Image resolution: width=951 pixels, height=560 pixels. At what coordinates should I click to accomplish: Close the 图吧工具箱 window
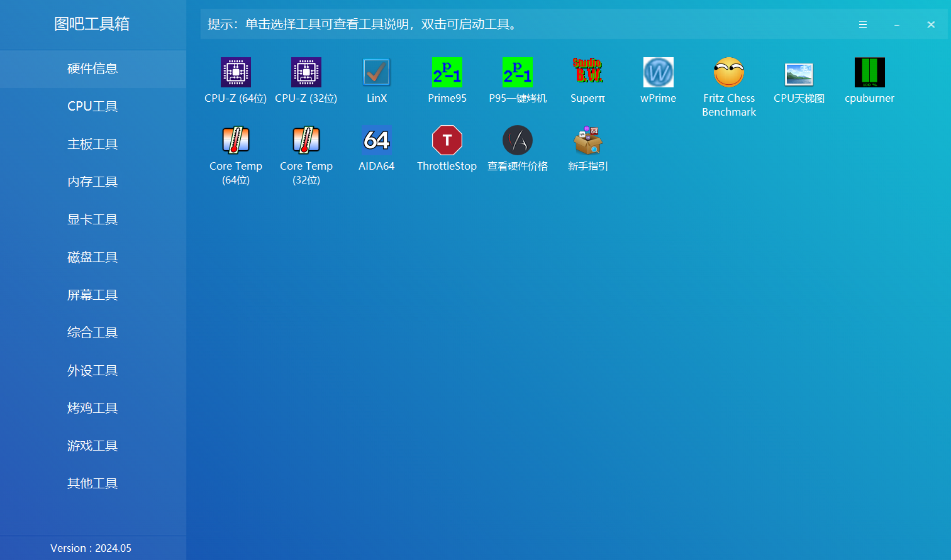click(x=931, y=25)
